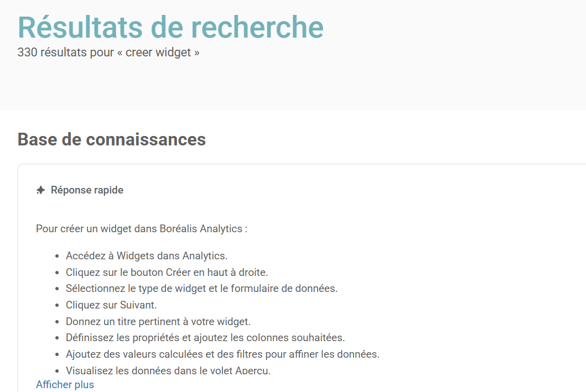Click the Réponse rapide label
Viewport: 586px width, 392px height.
coord(87,190)
